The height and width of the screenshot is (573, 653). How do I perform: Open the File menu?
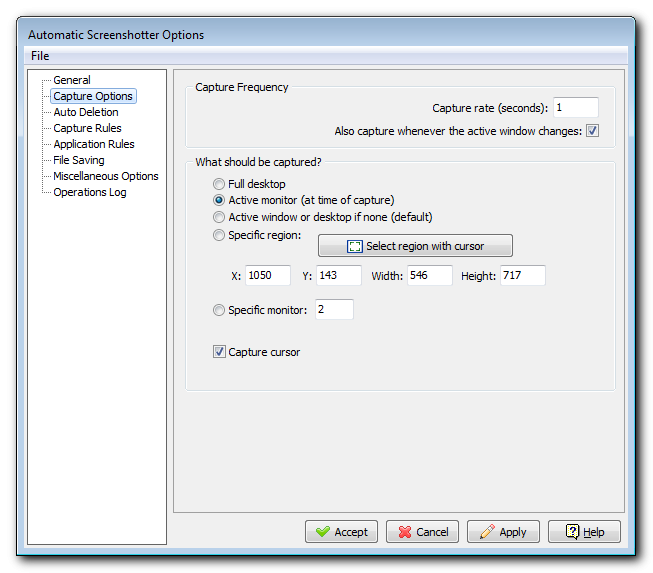(x=40, y=56)
